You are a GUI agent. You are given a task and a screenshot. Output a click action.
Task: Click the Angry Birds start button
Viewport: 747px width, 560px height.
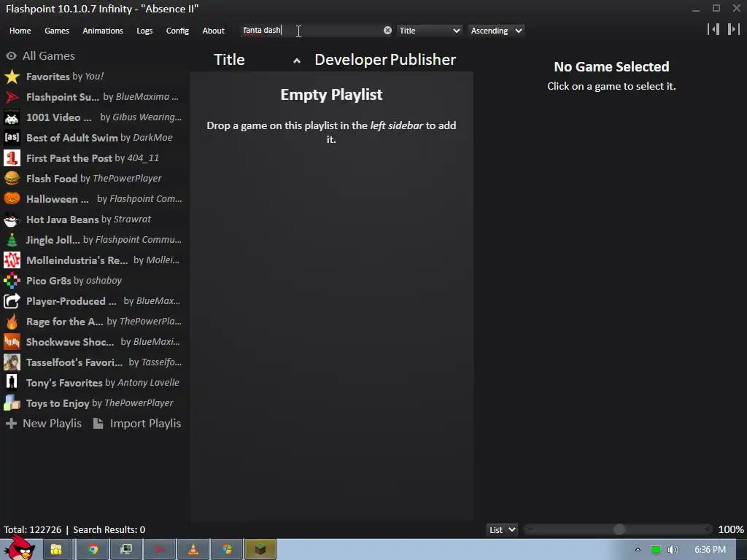20,548
